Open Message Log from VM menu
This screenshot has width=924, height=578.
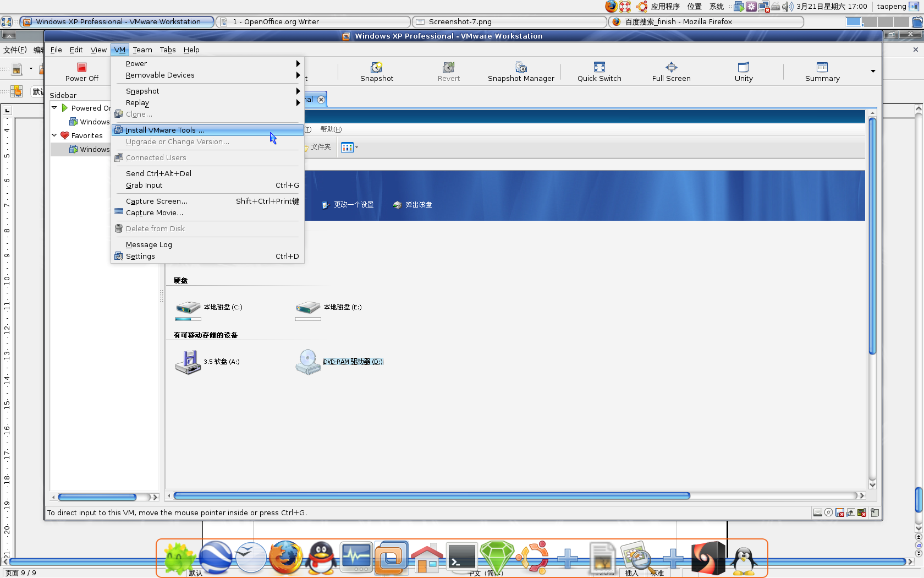[207, 244]
